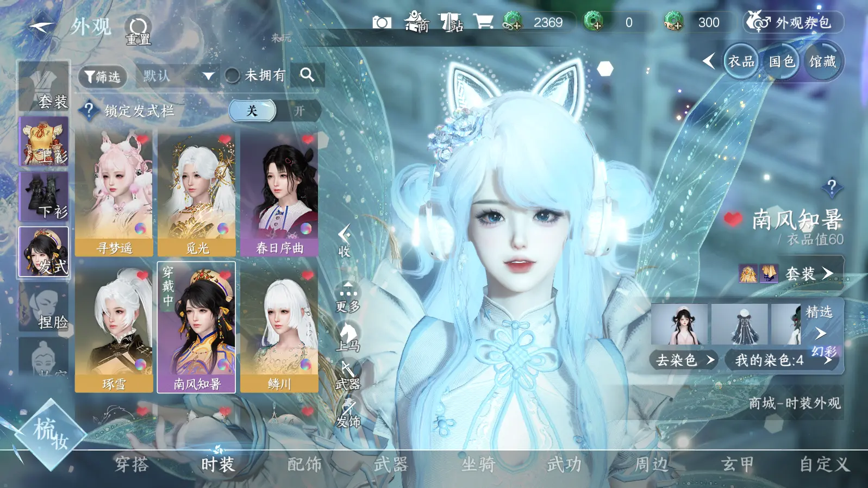Viewport: 868px width, 488px height.
Task: Dye swatch on 觅光 card
Action: click(x=223, y=229)
